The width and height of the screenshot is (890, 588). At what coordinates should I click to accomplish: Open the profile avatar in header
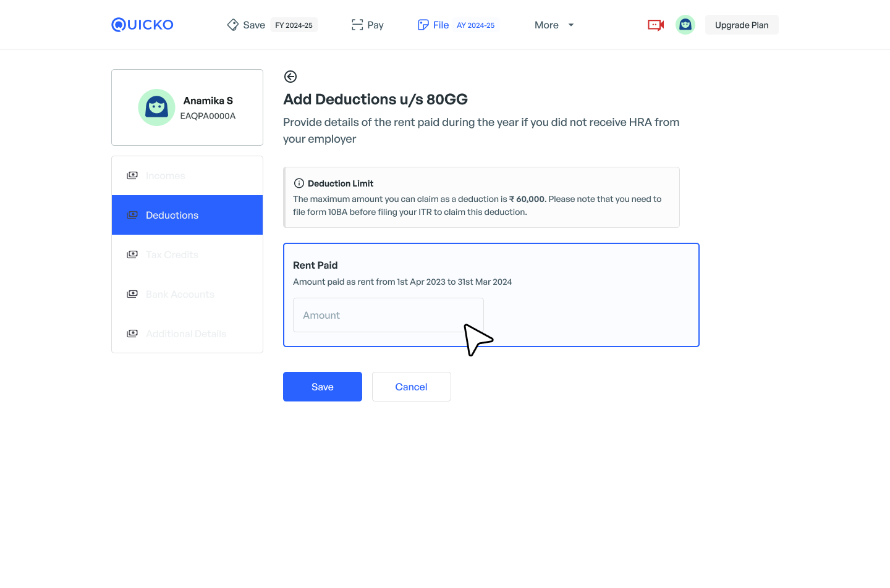[685, 25]
